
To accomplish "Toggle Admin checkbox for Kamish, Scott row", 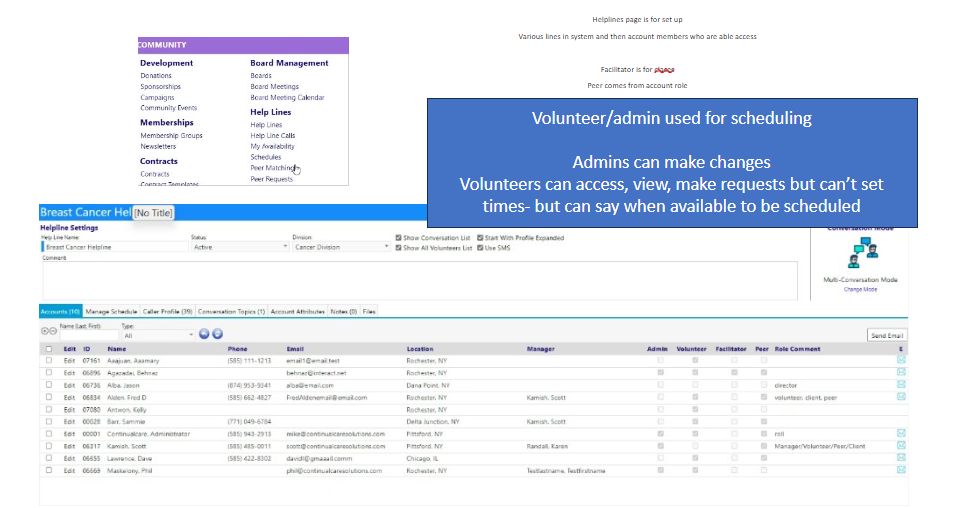I will 661,446.
